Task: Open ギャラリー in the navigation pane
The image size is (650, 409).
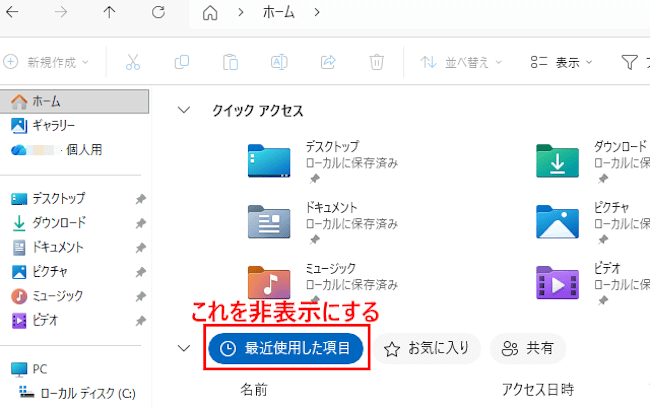Action: coord(43,126)
